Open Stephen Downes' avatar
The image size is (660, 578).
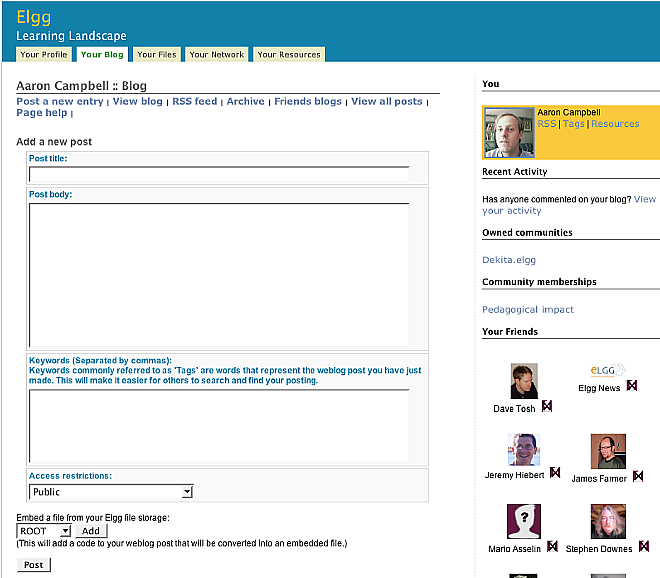[608, 522]
